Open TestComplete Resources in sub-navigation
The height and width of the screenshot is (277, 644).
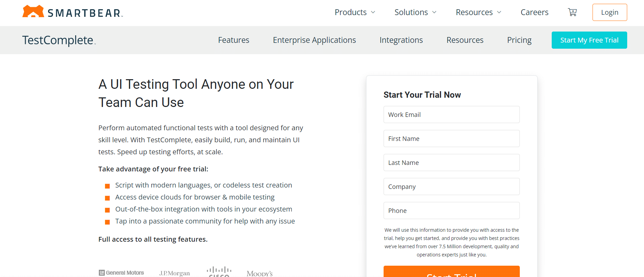click(x=465, y=40)
